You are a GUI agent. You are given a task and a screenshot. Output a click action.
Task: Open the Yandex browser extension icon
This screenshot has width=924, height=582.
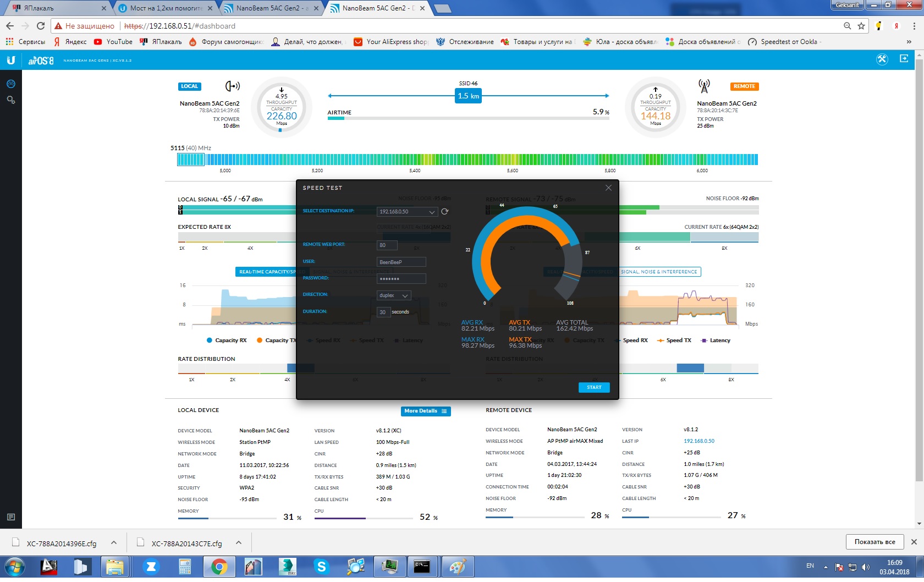click(897, 26)
